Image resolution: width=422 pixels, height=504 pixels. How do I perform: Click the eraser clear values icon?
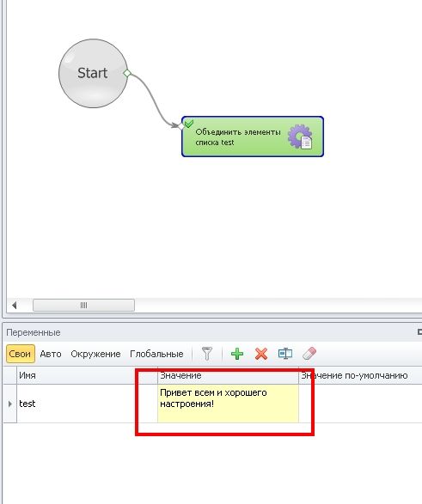click(309, 354)
